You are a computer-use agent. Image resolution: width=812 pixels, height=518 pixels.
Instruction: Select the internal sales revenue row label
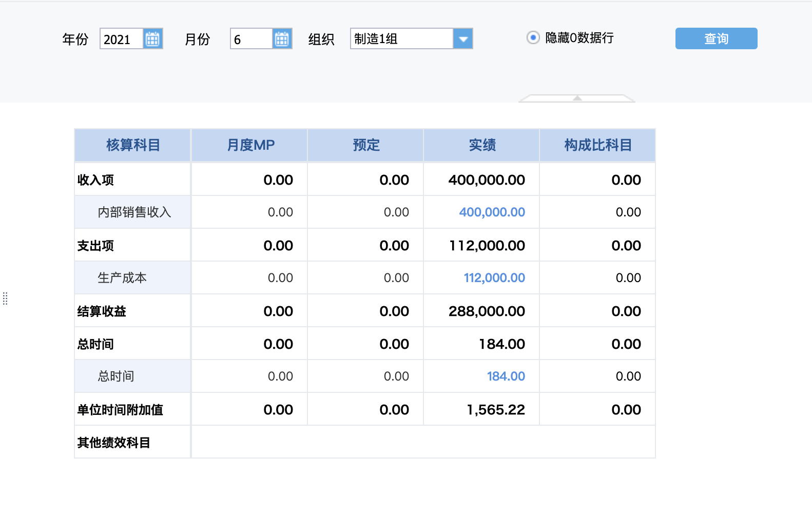point(134,212)
